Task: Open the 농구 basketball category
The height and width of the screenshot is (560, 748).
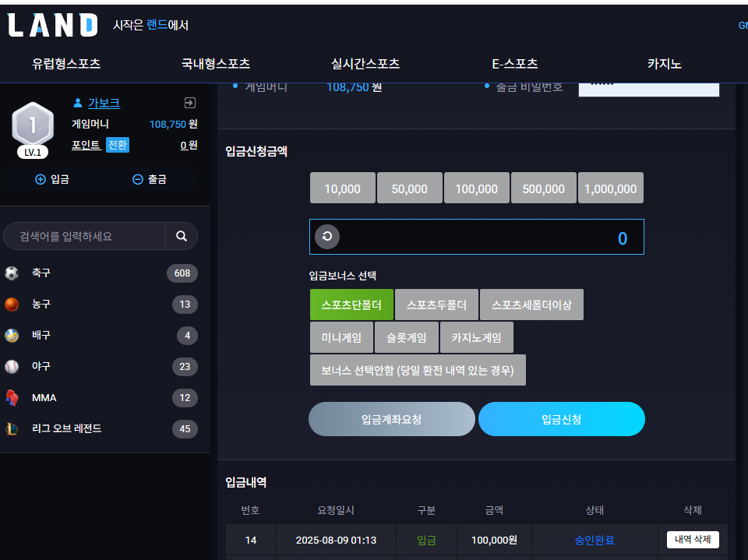Action: [101, 305]
